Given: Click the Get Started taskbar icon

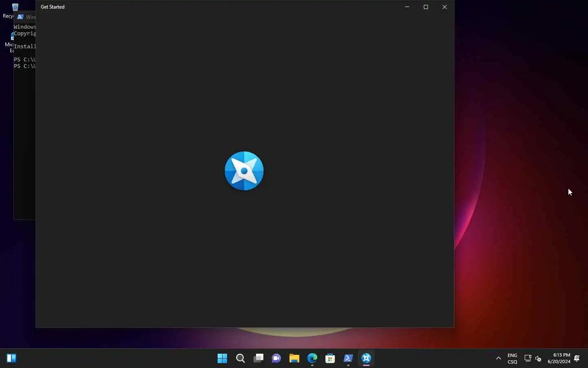Looking at the screenshot, I should [366, 359].
